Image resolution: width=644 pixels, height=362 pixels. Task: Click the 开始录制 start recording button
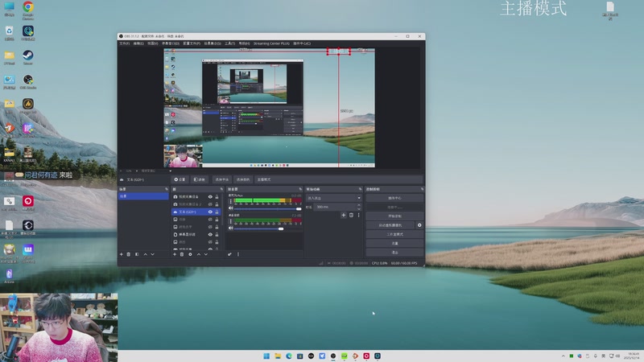(x=394, y=216)
